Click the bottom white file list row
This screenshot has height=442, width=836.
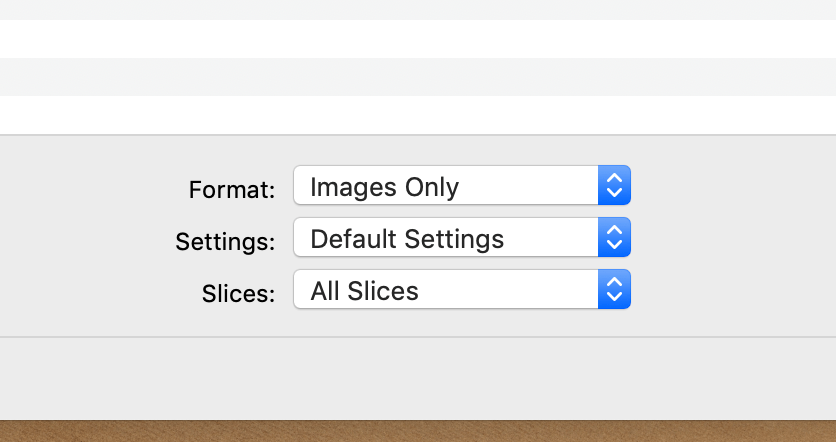418,114
